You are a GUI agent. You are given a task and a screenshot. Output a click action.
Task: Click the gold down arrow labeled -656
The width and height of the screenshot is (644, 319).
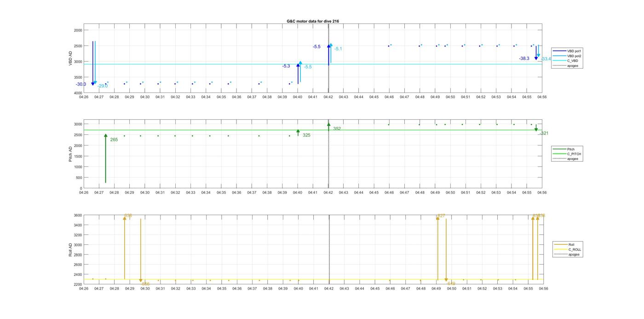click(141, 250)
